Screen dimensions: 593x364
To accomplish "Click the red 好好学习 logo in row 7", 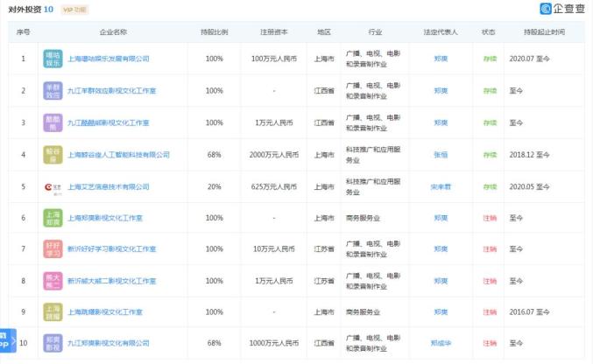I will pos(53,249).
